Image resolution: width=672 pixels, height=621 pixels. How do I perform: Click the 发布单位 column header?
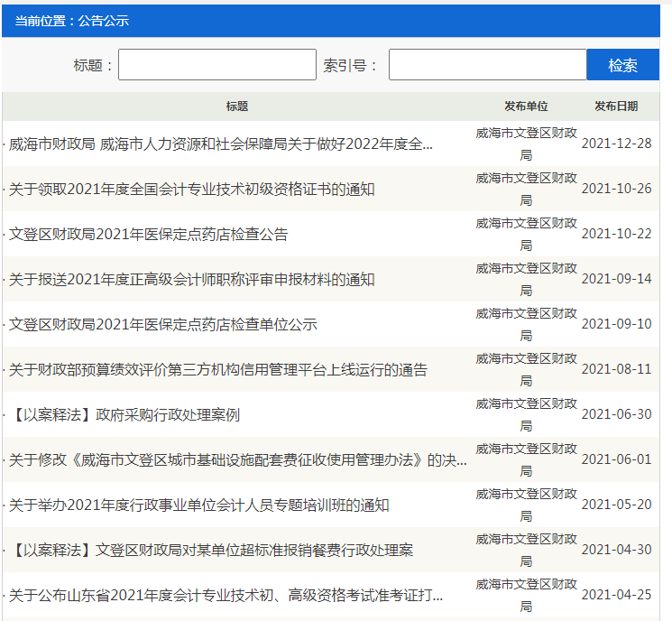[x=526, y=107]
